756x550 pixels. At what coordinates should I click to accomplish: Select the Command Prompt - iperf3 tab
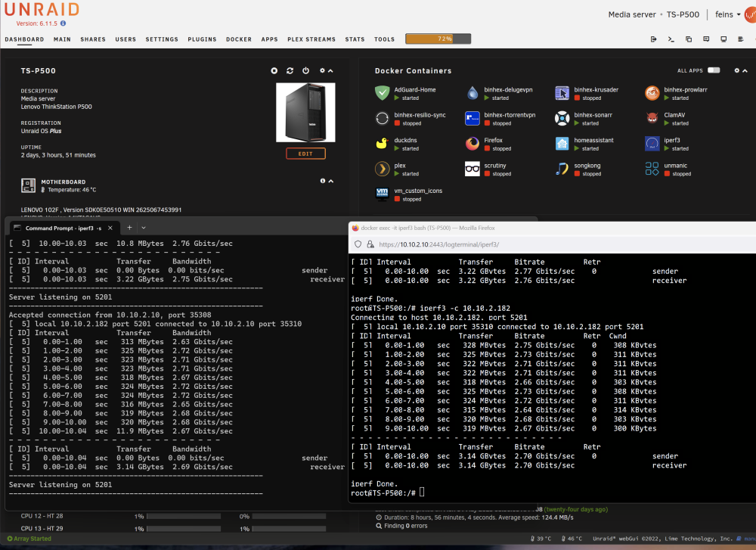tap(64, 228)
